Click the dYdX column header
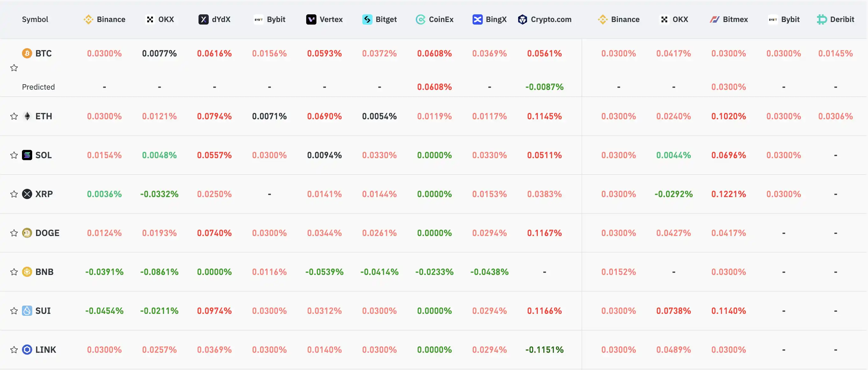 [x=215, y=19]
